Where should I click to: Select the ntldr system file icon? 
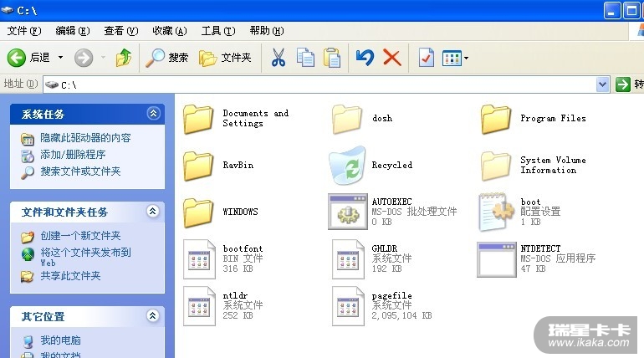[x=199, y=306]
